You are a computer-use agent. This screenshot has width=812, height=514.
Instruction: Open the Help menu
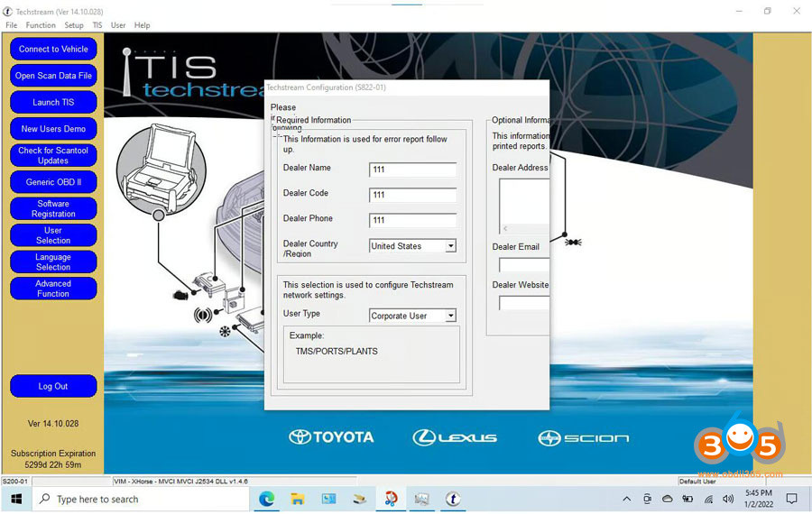pyautogui.click(x=142, y=25)
